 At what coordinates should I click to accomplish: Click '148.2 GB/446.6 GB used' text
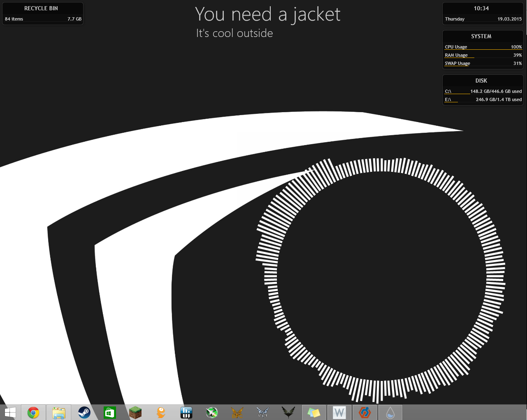(496, 91)
